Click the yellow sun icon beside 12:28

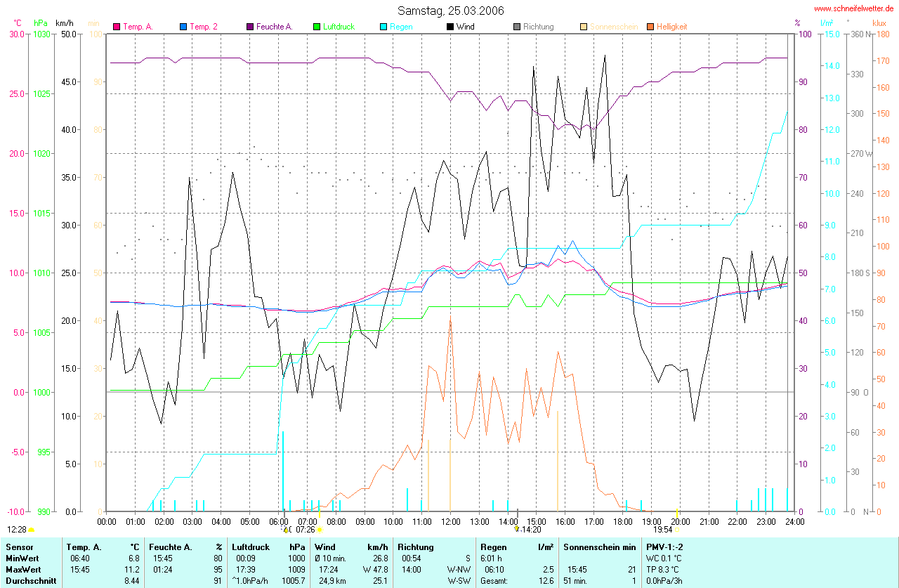point(32,530)
